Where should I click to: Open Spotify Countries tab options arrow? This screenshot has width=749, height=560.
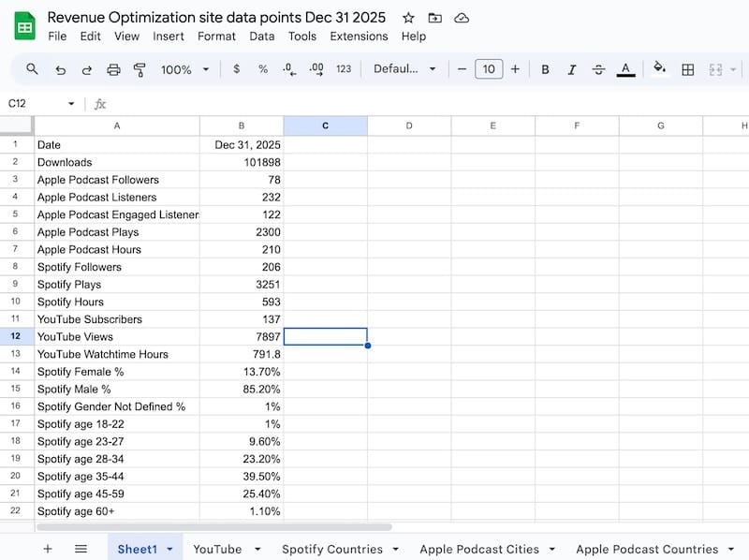pos(395,550)
